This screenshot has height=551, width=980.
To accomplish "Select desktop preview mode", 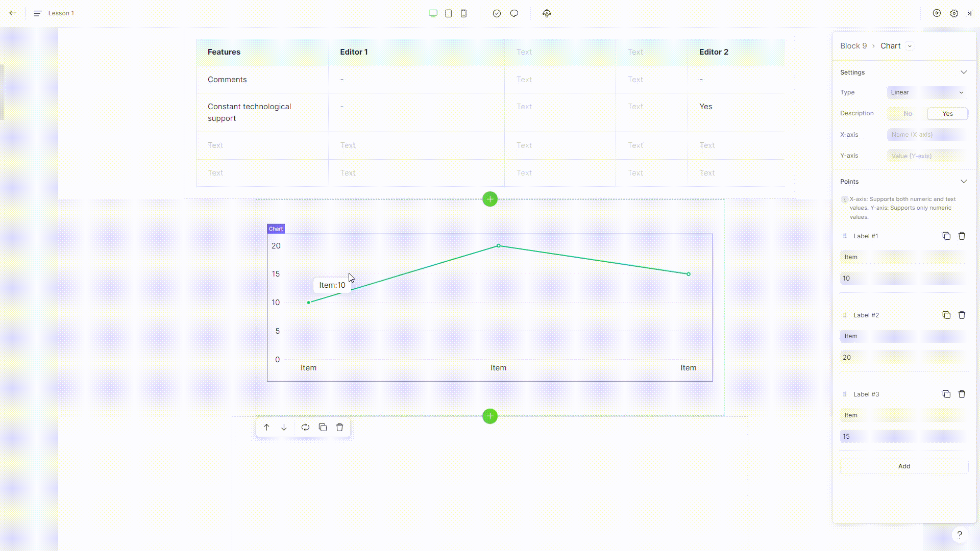I will click(x=433, y=13).
